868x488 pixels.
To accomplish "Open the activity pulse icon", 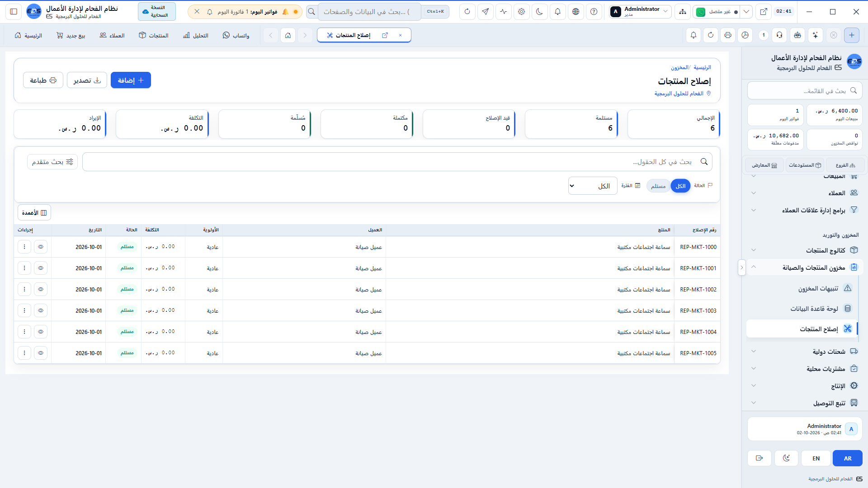I will [504, 12].
